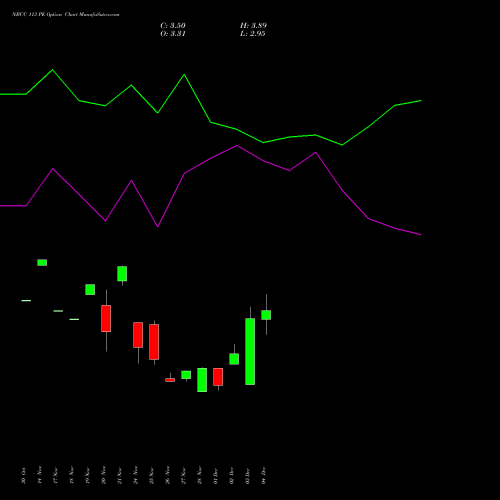This screenshot has height=500, width=500.
Task: Click the high value H: 3.89
Action: [x=253, y=26]
